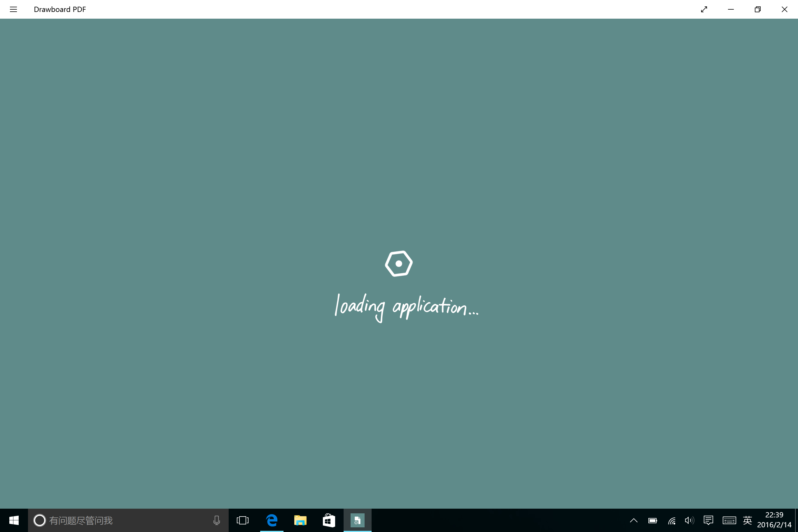Show the touch keyboard

[x=729, y=520]
